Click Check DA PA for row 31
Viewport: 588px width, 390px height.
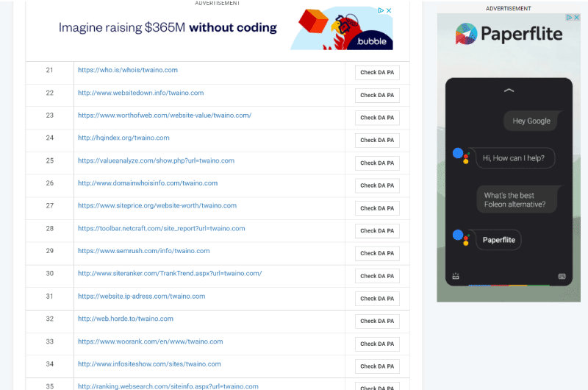pyautogui.click(x=377, y=299)
